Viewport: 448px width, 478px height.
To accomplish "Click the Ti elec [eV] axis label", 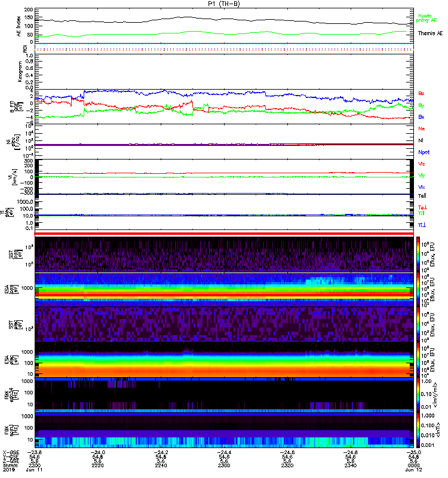I will pyautogui.click(x=7, y=212).
